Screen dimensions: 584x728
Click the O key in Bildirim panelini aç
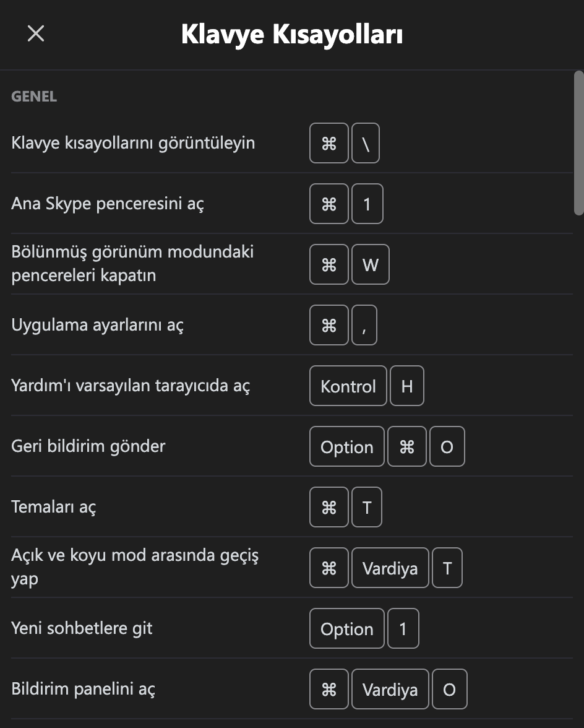coord(449,690)
